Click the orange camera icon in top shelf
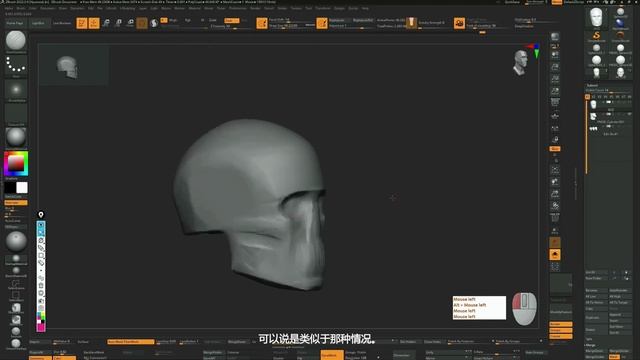The image size is (640, 360). pos(459,23)
